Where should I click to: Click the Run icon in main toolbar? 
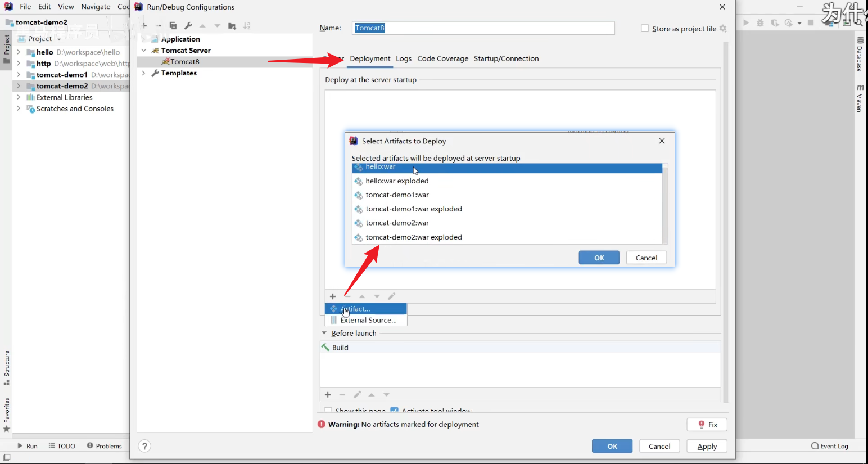point(746,23)
